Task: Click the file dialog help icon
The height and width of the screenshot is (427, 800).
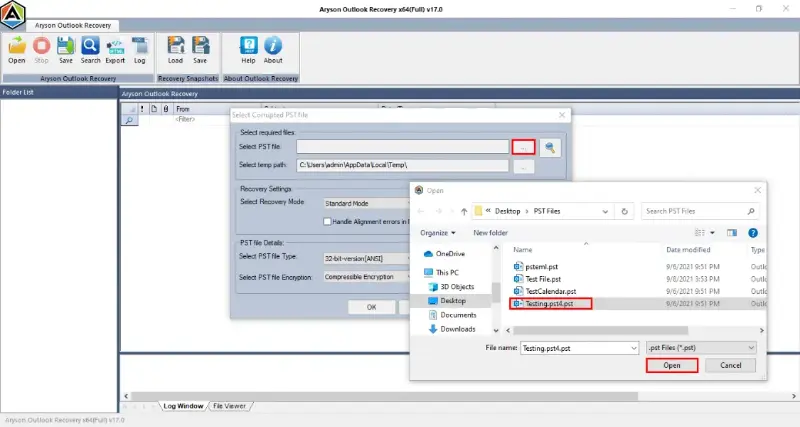Action: (753, 233)
